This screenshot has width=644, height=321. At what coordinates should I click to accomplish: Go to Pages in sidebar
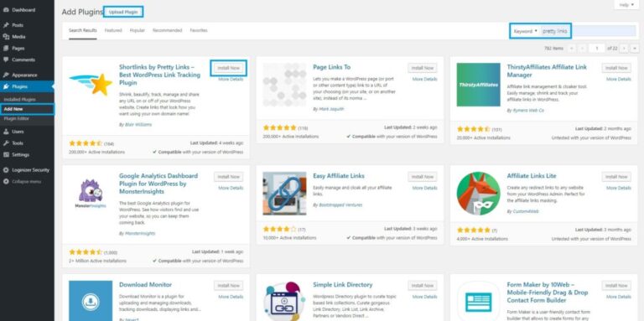[18, 48]
